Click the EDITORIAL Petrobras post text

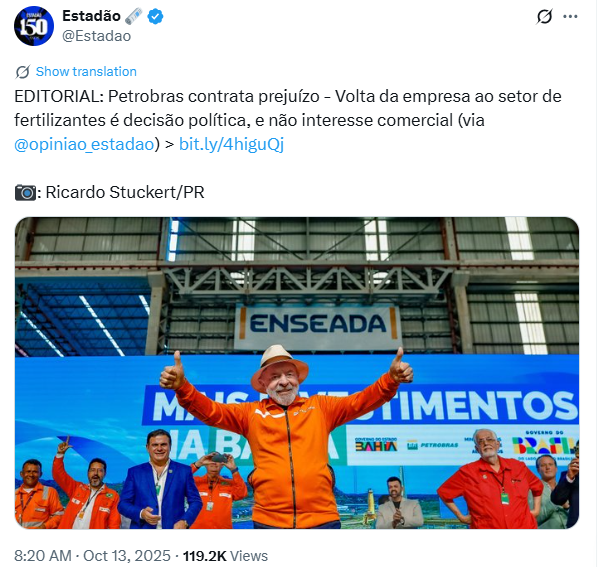tap(288, 120)
